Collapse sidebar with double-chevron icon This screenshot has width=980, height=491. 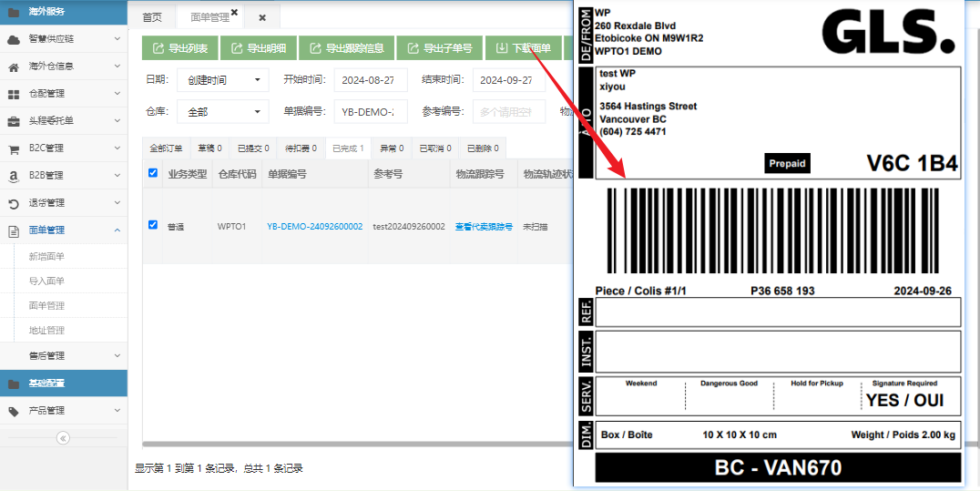click(x=63, y=438)
